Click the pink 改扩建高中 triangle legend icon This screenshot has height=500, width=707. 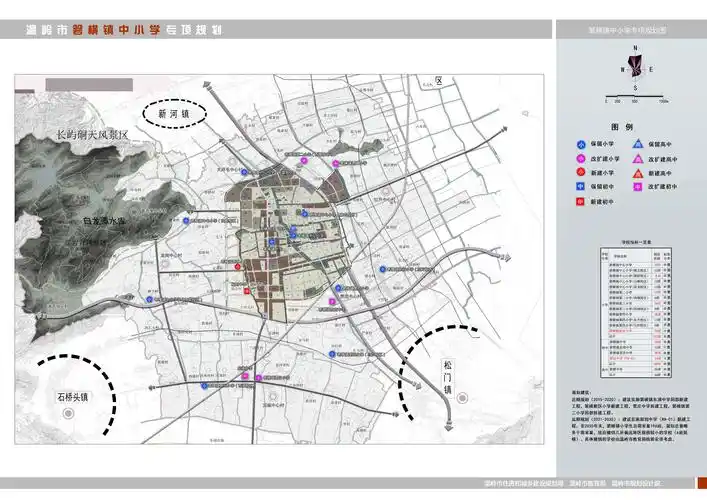pos(636,158)
